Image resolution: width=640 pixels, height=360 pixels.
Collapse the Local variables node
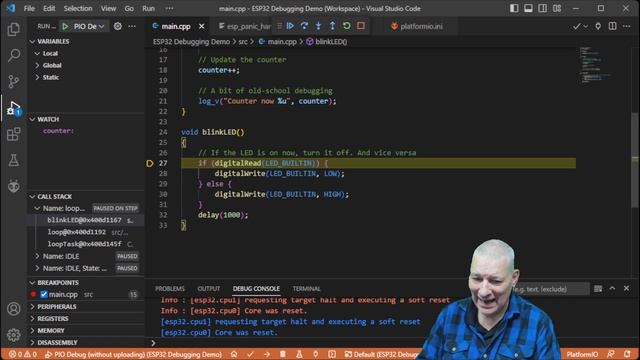coord(50,53)
